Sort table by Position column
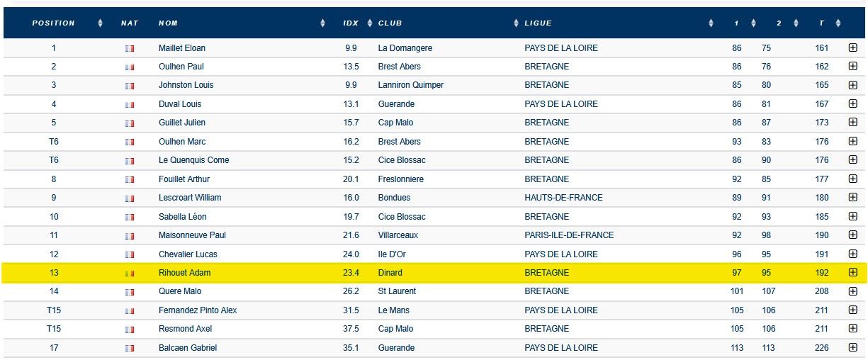Viewport: 868px width, 360px height. tap(53, 23)
